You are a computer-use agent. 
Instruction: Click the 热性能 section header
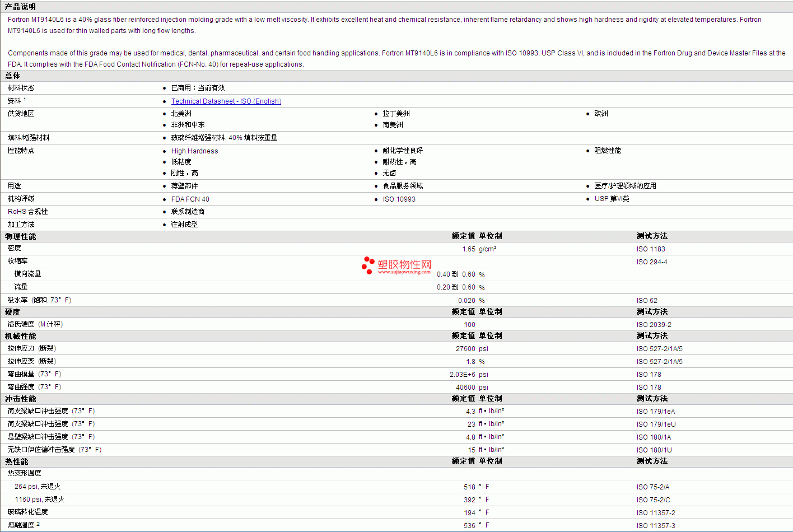(17, 461)
